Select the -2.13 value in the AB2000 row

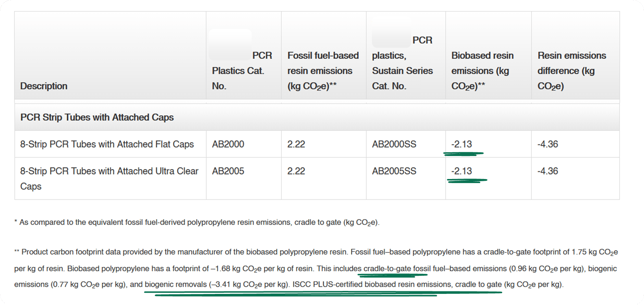point(461,144)
